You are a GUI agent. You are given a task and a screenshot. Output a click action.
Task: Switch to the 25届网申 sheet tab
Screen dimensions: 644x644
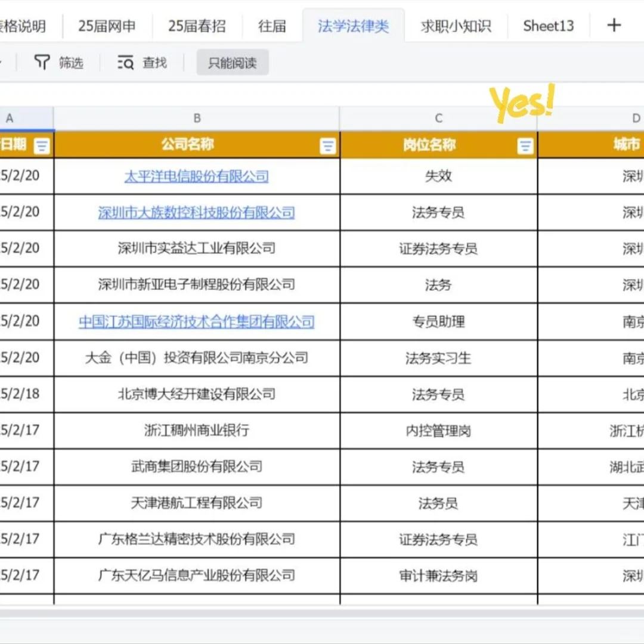point(107,26)
